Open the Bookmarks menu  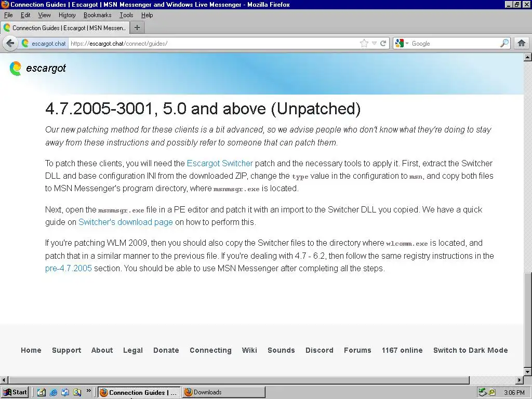pyautogui.click(x=97, y=15)
